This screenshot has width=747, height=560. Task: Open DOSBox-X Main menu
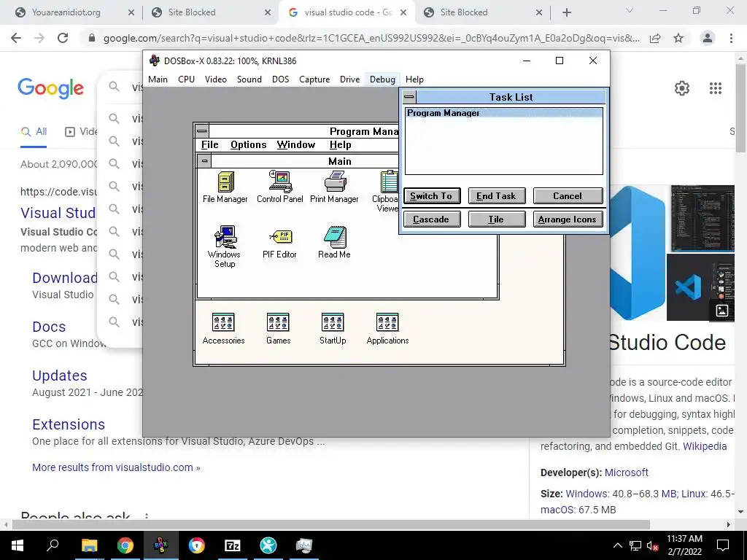[x=158, y=79]
